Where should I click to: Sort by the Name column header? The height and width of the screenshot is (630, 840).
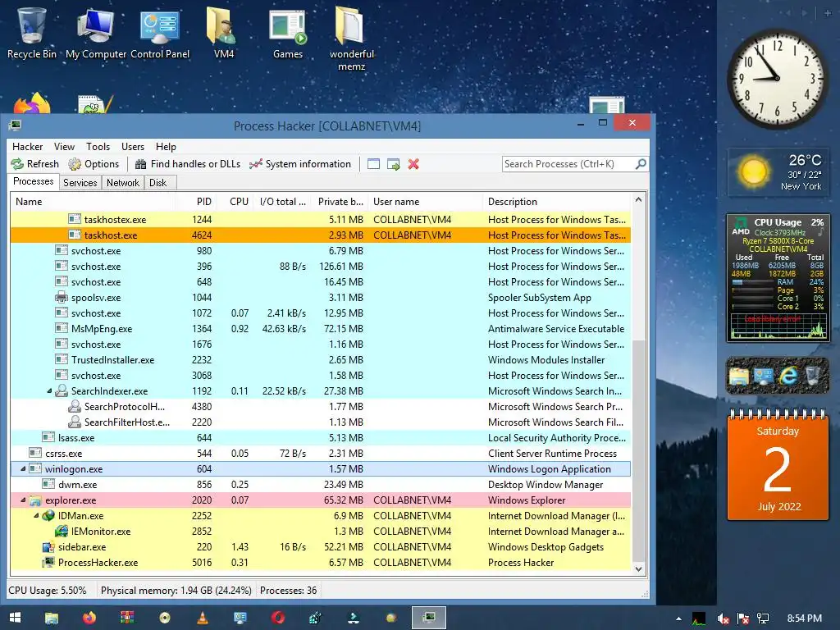[93, 202]
